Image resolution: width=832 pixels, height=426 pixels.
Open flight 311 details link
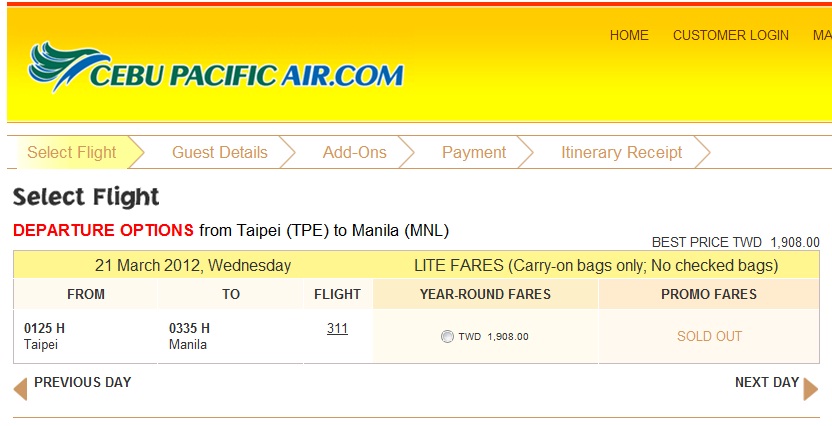pyautogui.click(x=337, y=328)
